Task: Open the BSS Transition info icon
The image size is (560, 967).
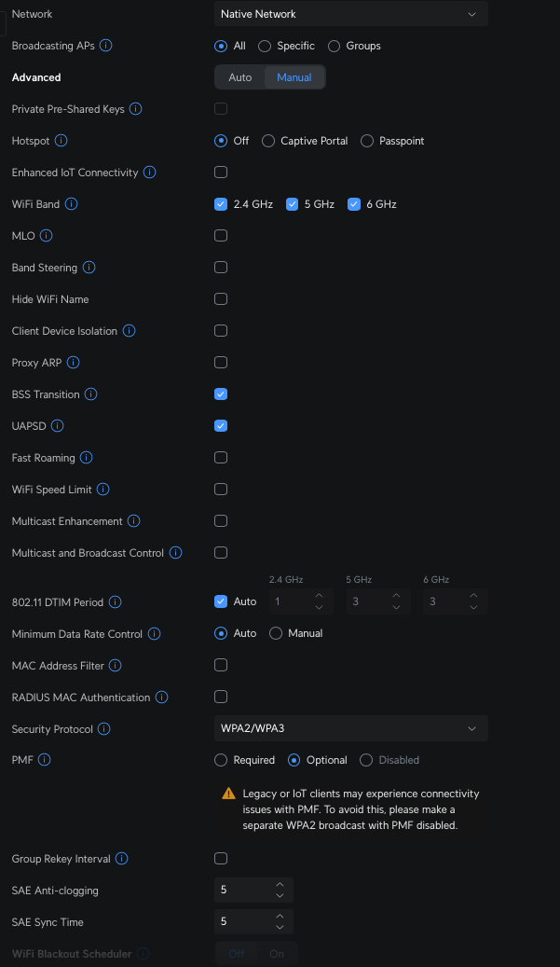Action: point(90,394)
